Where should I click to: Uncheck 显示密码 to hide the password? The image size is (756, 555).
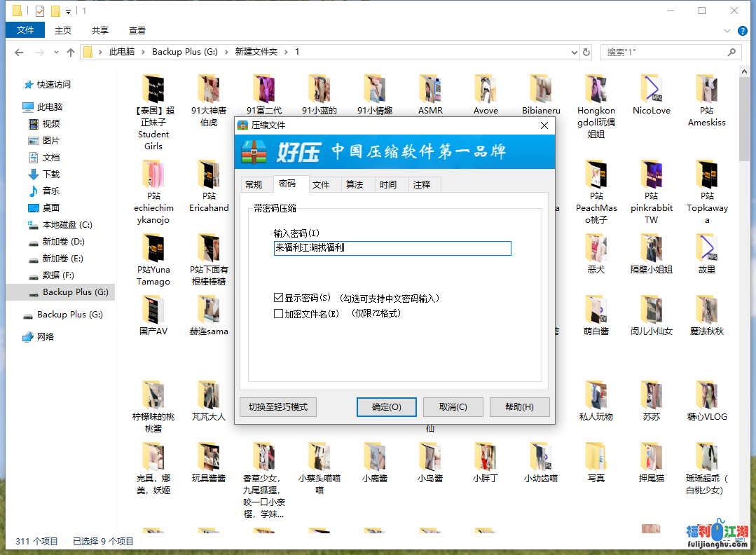coord(278,297)
